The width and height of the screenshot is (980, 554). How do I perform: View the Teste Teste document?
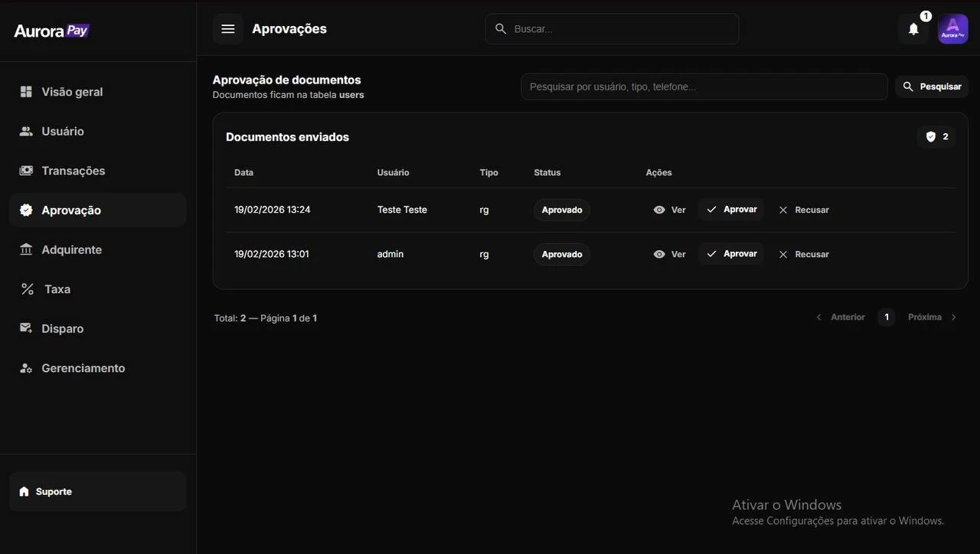coord(669,210)
